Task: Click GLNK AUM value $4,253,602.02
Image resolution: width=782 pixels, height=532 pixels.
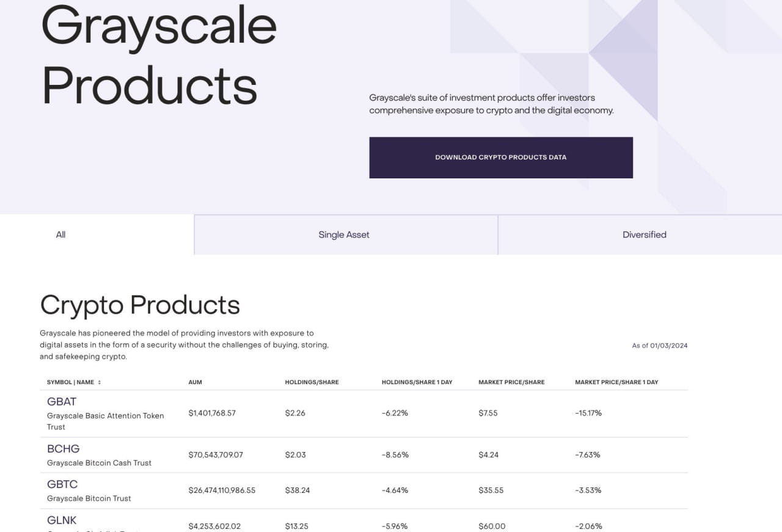Action: point(214,527)
